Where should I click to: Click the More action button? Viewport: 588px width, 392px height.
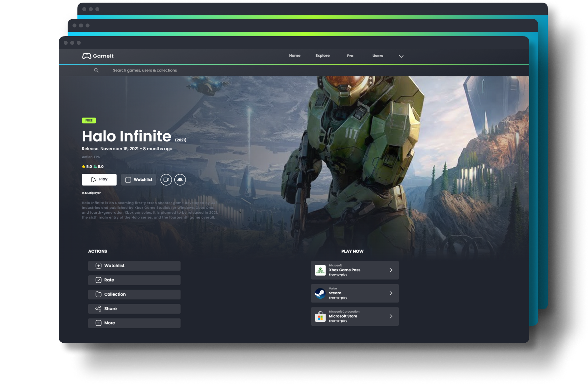pos(134,323)
